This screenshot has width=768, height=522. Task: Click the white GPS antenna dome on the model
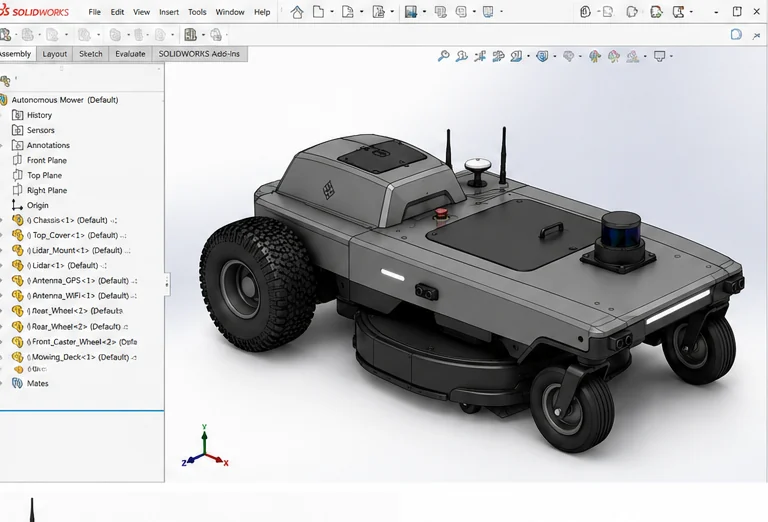coord(478,166)
